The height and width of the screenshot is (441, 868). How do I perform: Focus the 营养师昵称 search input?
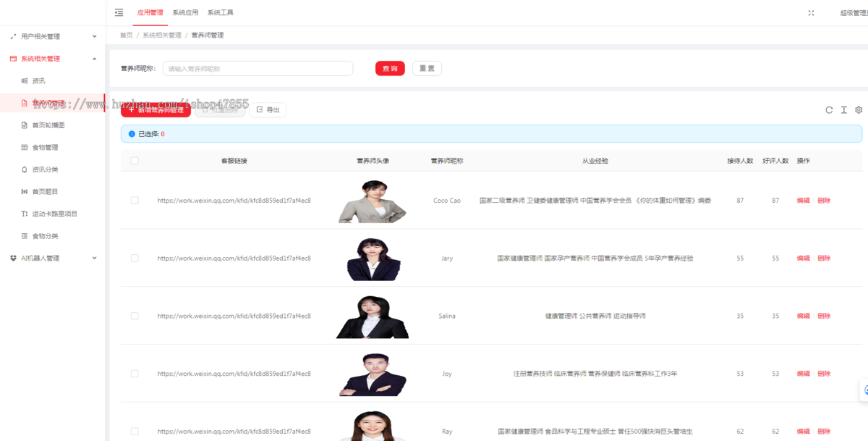pyautogui.click(x=258, y=68)
